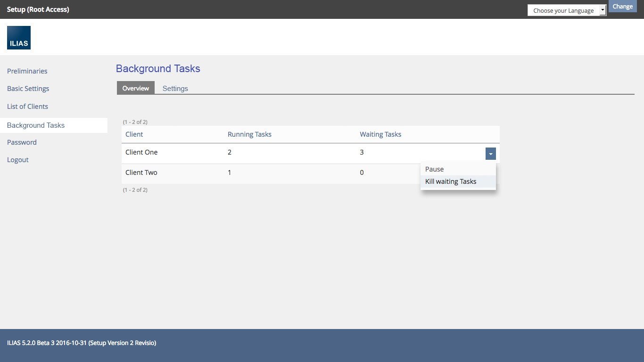Open List of Clients page
Viewport: 644px width, 362px height.
point(28,107)
